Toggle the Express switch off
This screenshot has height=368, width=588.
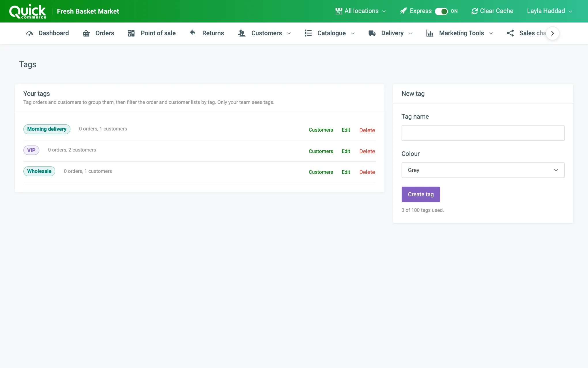pyautogui.click(x=441, y=11)
